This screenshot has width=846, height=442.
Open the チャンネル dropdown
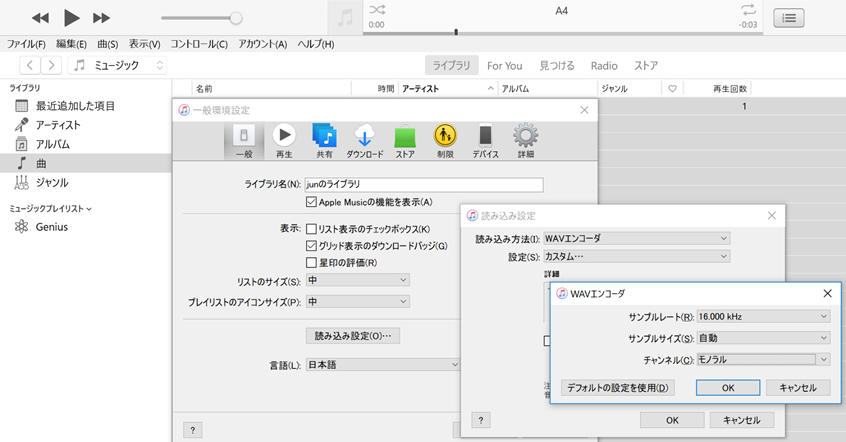click(x=763, y=359)
